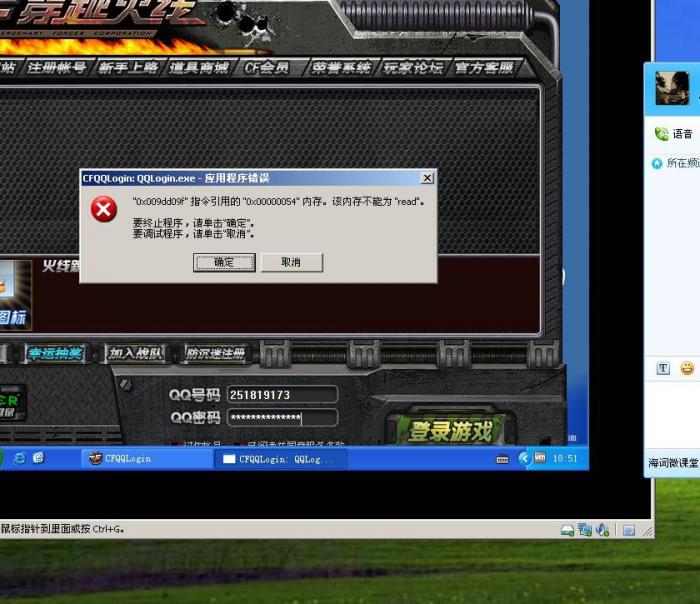Switch to CFQQLogin: QQLog taskbar item

280,458
